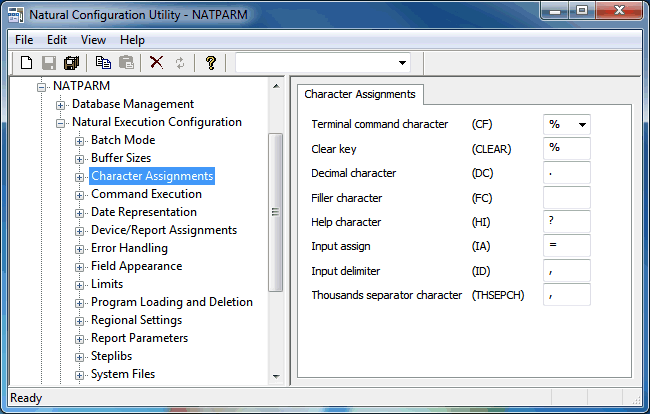
Task: Click the tree's vertical scrollbar down arrow
Action: click(276, 376)
